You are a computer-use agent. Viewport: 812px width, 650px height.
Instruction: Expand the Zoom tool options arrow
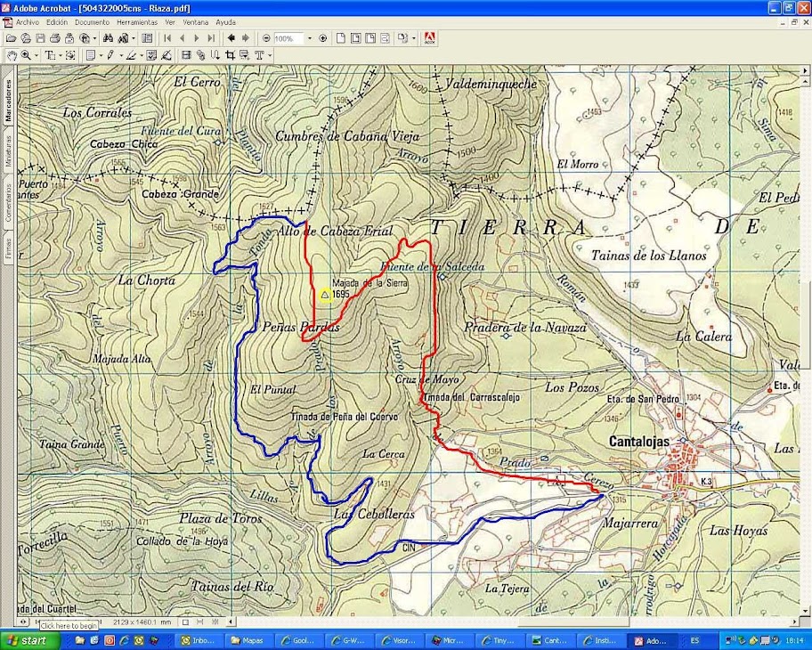point(36,55)
